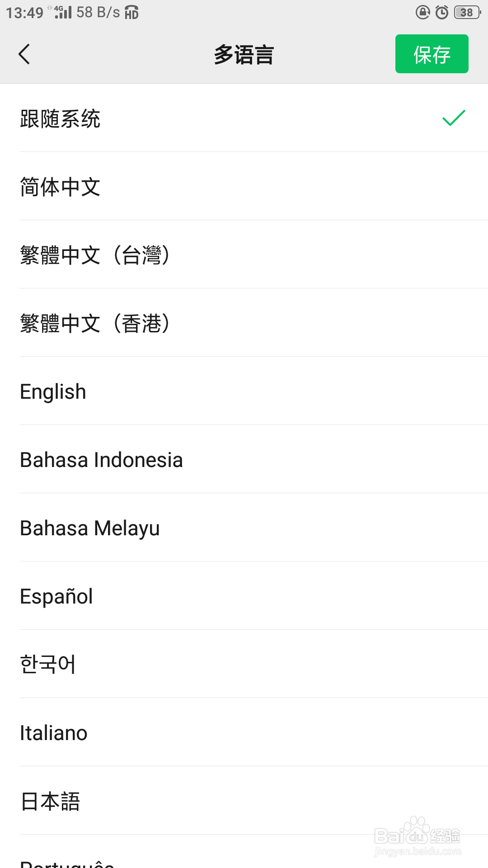
Task: Tap the battery indicator in status bar
Action: pyautogui.click(x=467, y=12)
